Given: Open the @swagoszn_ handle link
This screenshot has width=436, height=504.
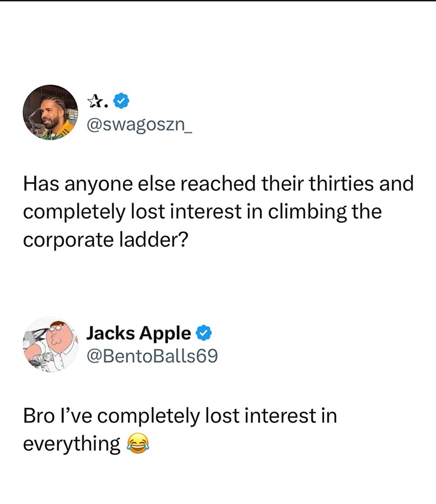Looking at the screenshot, I should click(139, 126).
